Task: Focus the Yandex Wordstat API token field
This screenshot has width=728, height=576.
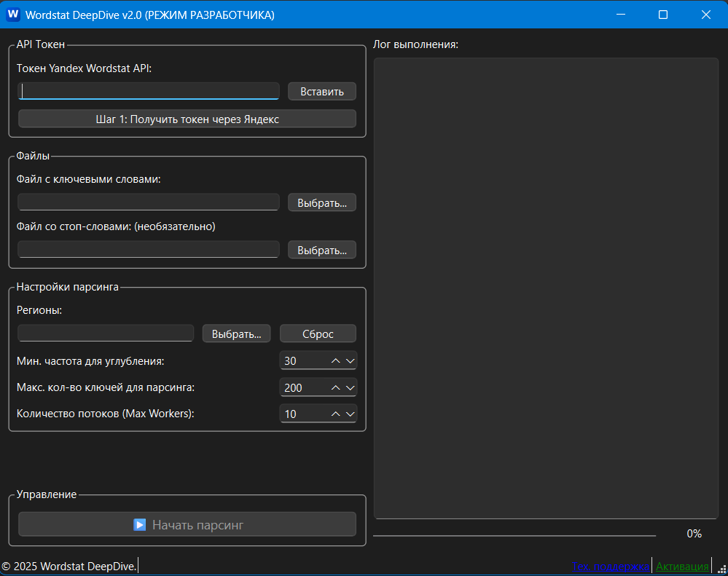Action: tap(149, 91)
